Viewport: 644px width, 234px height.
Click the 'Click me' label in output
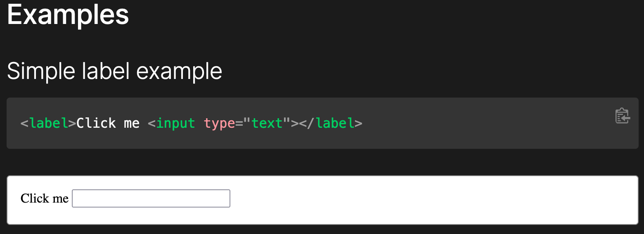click(x=44, y=198)
